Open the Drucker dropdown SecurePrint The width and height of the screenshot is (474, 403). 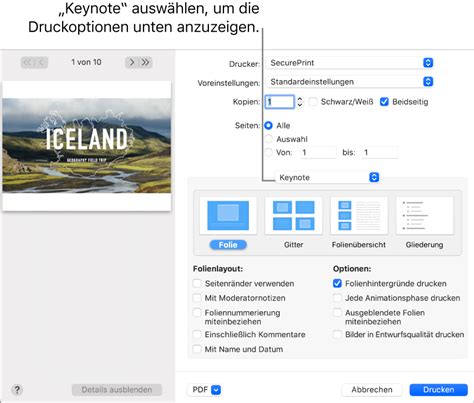click(x=350, y=63)
